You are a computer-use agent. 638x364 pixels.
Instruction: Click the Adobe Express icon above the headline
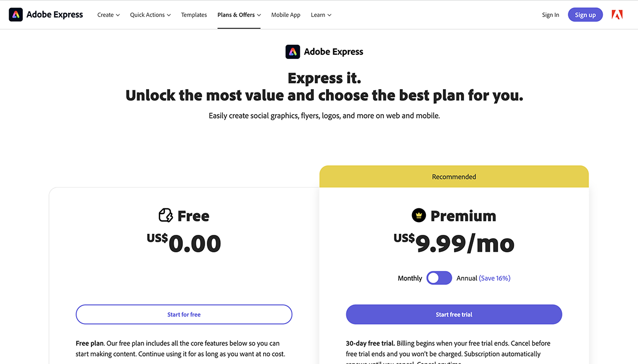point(292,51)
